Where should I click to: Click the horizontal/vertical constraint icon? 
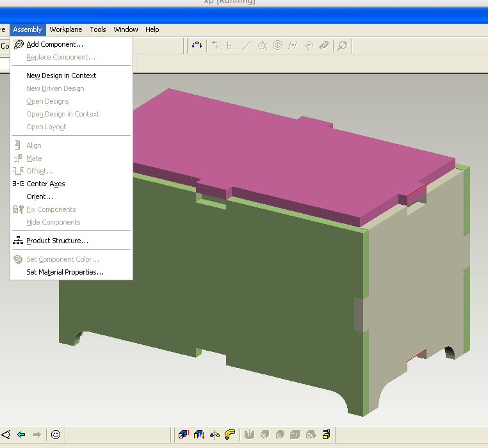216,45
